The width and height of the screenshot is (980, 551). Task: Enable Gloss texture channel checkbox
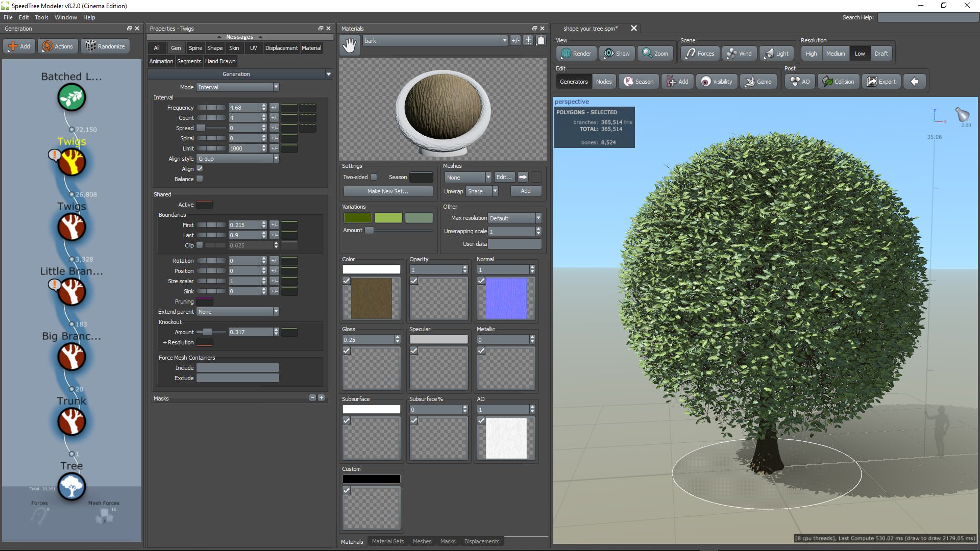(347, 350)
